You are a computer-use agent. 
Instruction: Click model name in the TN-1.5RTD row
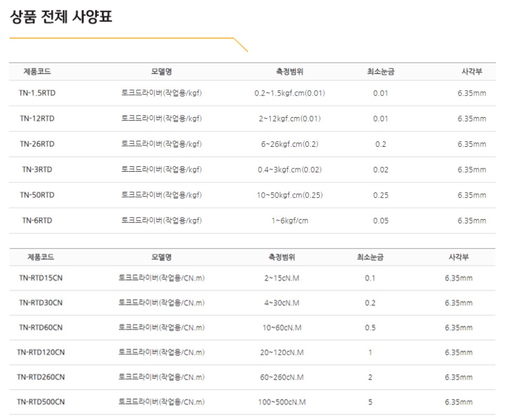pyautogui.click(x=161, y=93)
